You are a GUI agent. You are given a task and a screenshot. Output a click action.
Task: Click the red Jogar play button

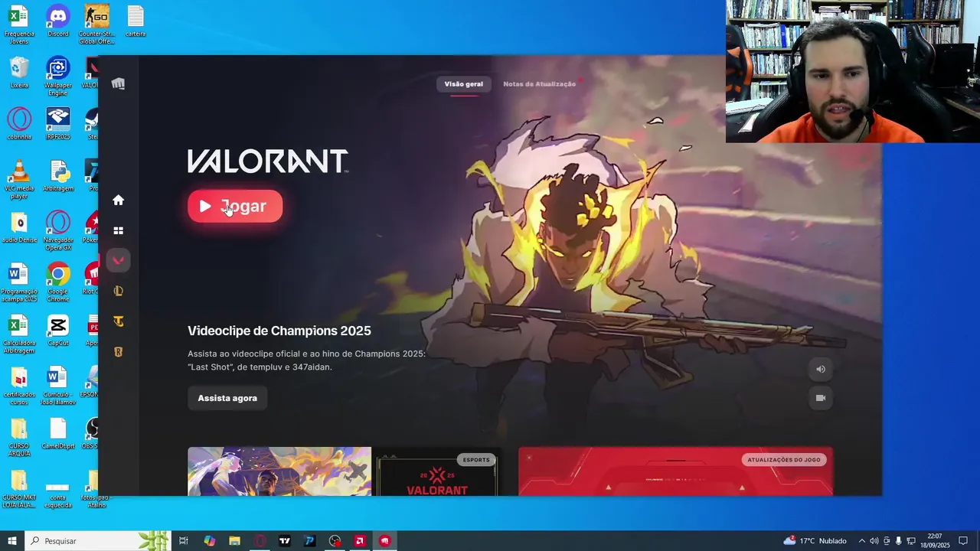pyautogui.click(x=235, y=206)
